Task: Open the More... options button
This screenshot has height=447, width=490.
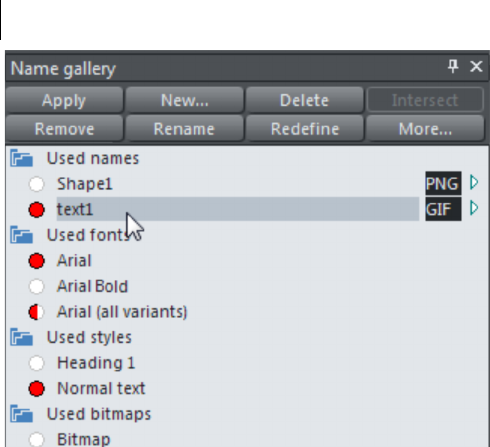Action: pyautogui.click(x=425, y=129)
